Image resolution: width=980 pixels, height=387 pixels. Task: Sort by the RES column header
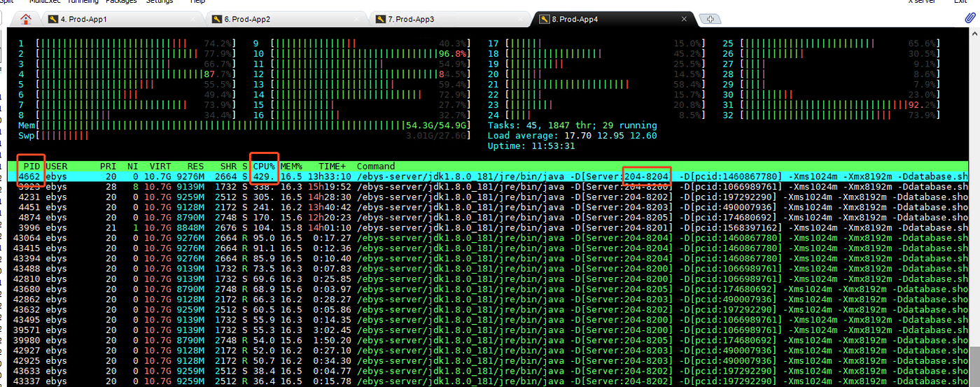pos(195,166)
